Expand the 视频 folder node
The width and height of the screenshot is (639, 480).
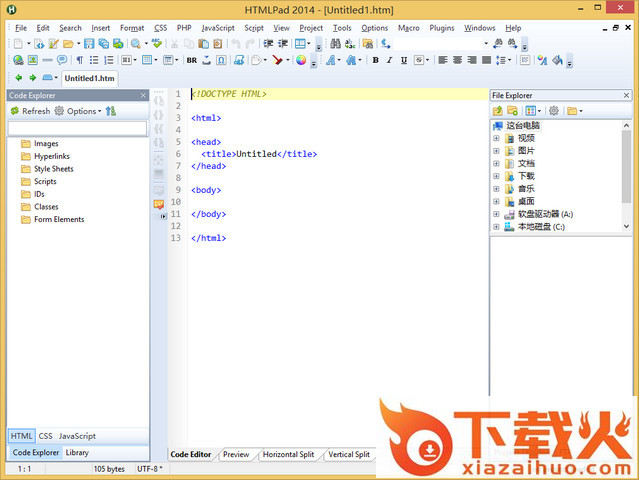(496, 138)
